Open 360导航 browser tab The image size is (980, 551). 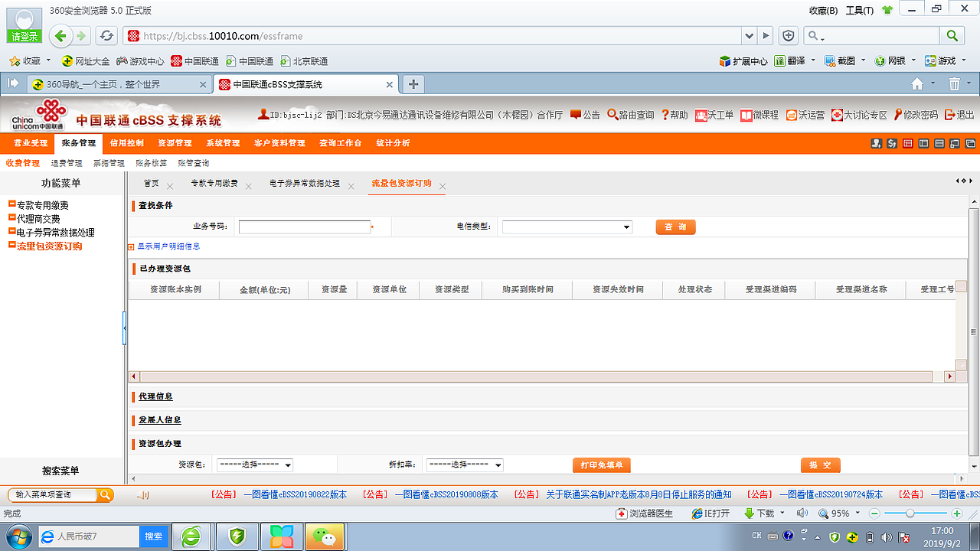click(x=119, y=84)
